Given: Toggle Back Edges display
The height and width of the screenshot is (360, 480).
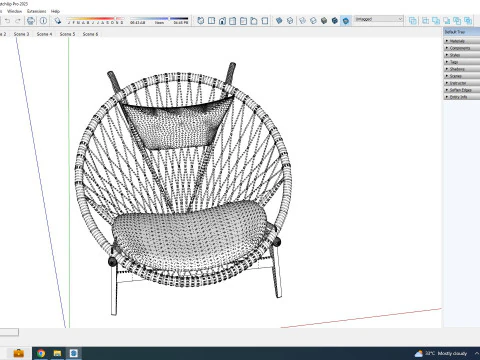Looking at the screenshot, I should [290, 21].
